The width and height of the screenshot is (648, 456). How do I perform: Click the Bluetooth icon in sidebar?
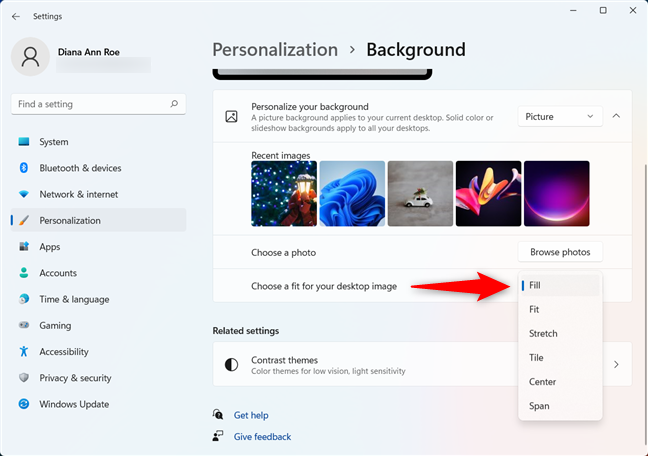pyautogui.click(x=24, y=168)
